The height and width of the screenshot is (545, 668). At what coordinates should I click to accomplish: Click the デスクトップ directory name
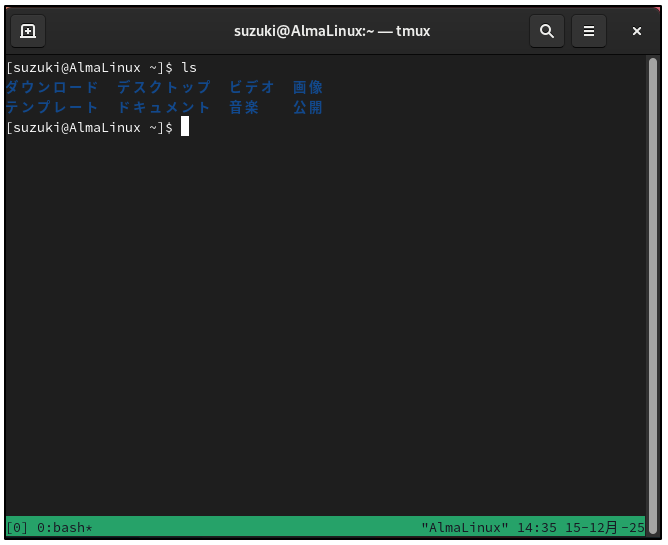point(164,88)
